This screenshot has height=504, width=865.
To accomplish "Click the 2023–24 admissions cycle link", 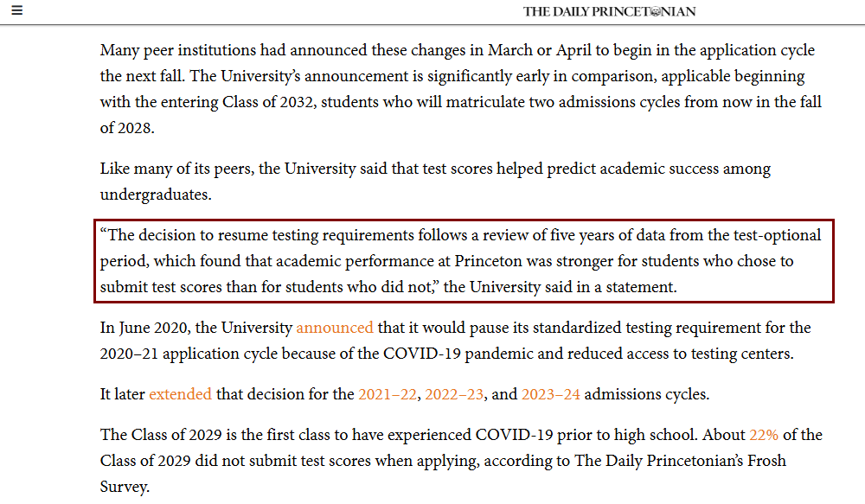I will coord(551,394).
